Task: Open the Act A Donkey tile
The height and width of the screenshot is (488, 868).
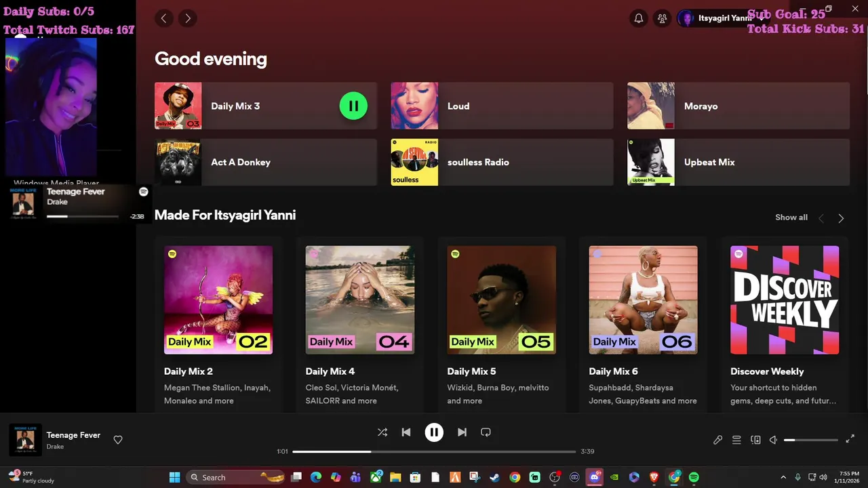Action: pyautogui.click(x=266, y=162)
